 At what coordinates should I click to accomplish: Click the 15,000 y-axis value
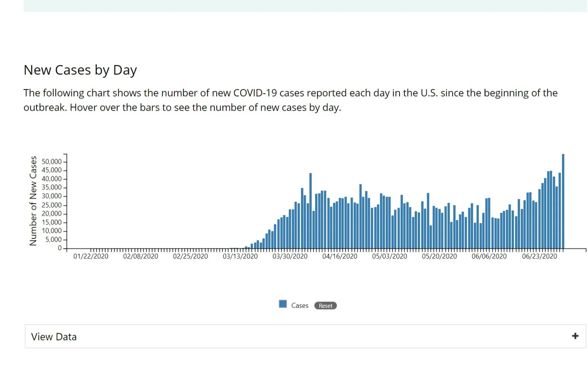[x=52, y=223]
